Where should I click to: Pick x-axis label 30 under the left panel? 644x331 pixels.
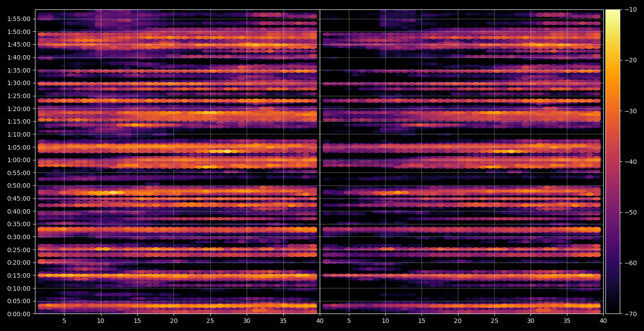coord(247,321)
